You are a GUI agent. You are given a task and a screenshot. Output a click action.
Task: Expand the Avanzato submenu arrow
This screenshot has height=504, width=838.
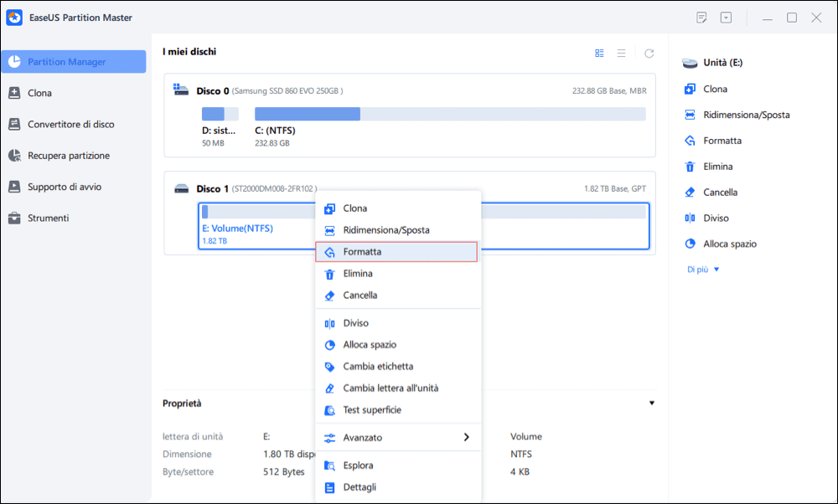pyautogui.click(x=467, y=437)
